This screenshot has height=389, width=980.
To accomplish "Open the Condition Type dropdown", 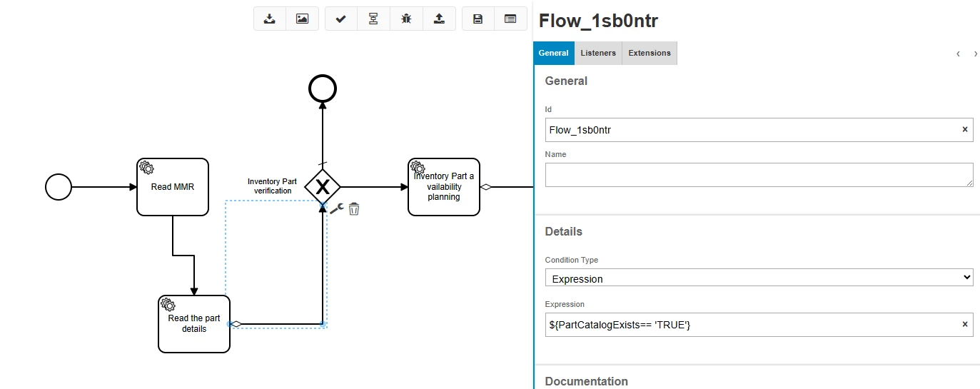I will pyautogui.click(x=759, y=278).
